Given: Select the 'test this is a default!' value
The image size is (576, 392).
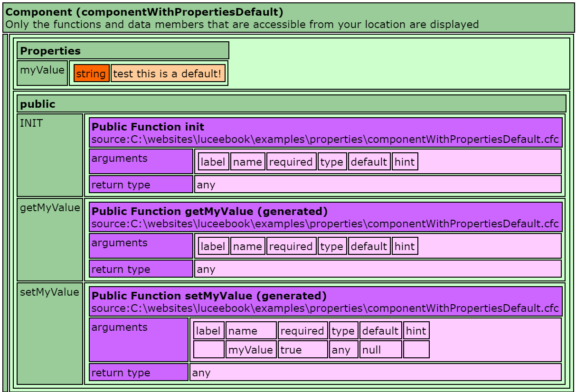Looking at the screenshot, I should coord(168,74).
